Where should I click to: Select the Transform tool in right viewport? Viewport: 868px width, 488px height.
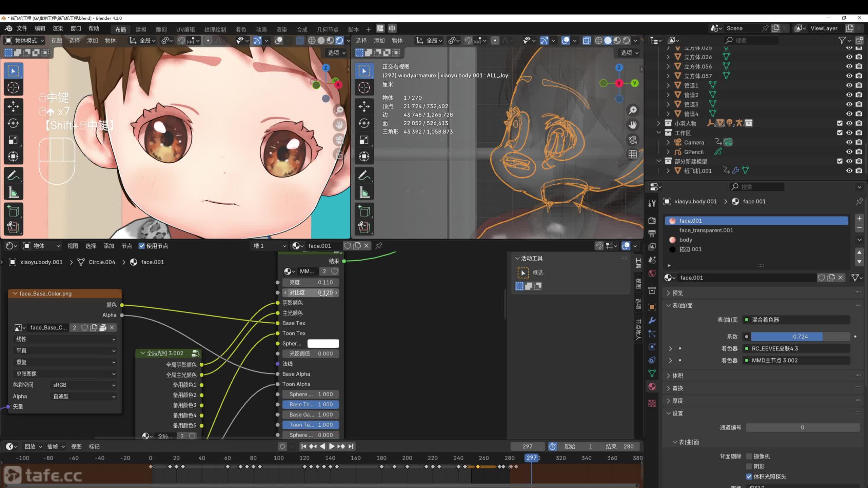[364, 156]
